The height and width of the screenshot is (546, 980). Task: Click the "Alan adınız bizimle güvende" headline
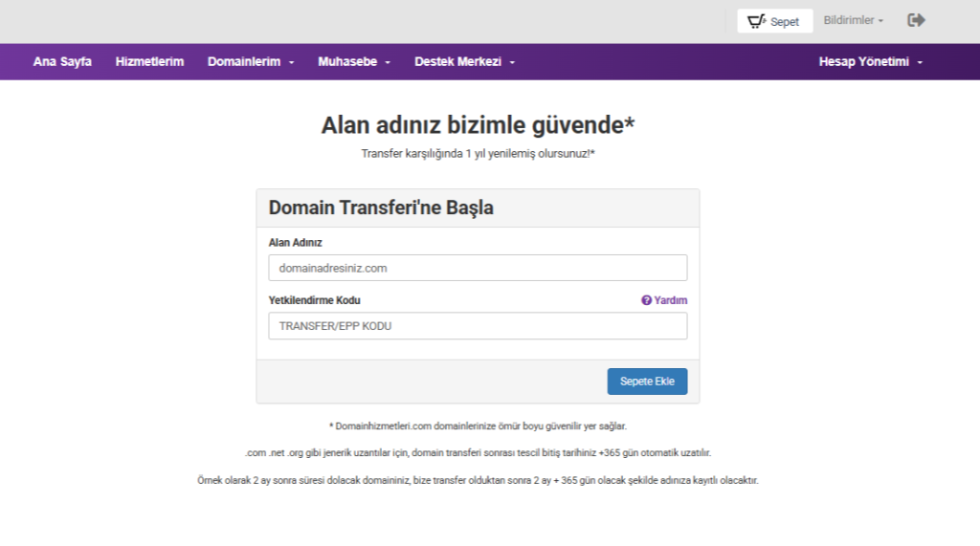click(478, 125)
